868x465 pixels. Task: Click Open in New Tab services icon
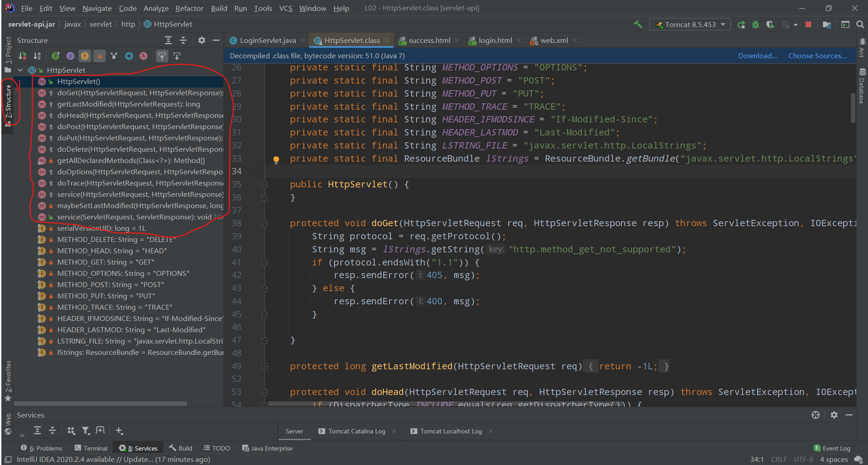click(100, 430)
